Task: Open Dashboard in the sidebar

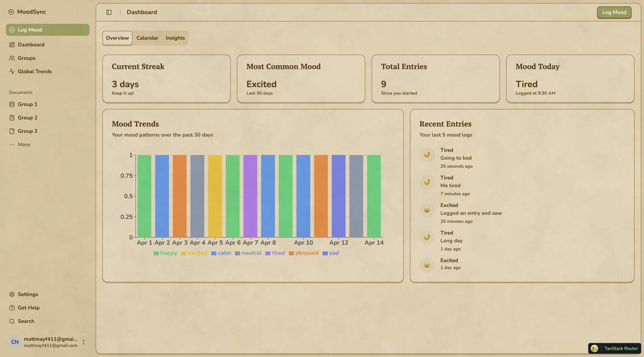Action: pyautogui.click(x=48, y=44)
